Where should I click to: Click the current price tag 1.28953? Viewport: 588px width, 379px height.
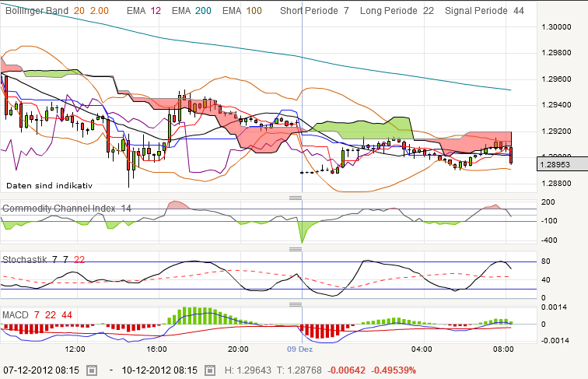pyautogui.click(x=562, y=164)
